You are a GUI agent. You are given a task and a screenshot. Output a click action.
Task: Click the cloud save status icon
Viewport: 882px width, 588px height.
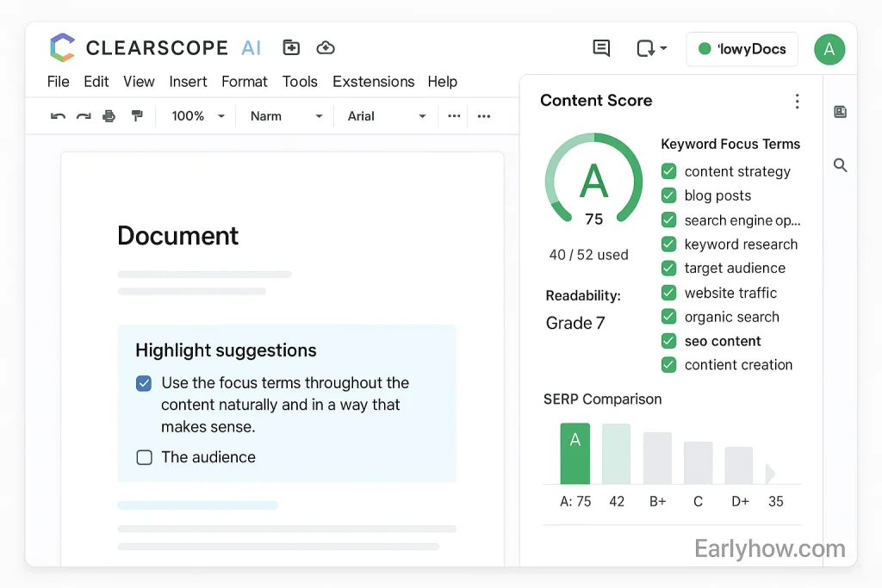(326, 48)
